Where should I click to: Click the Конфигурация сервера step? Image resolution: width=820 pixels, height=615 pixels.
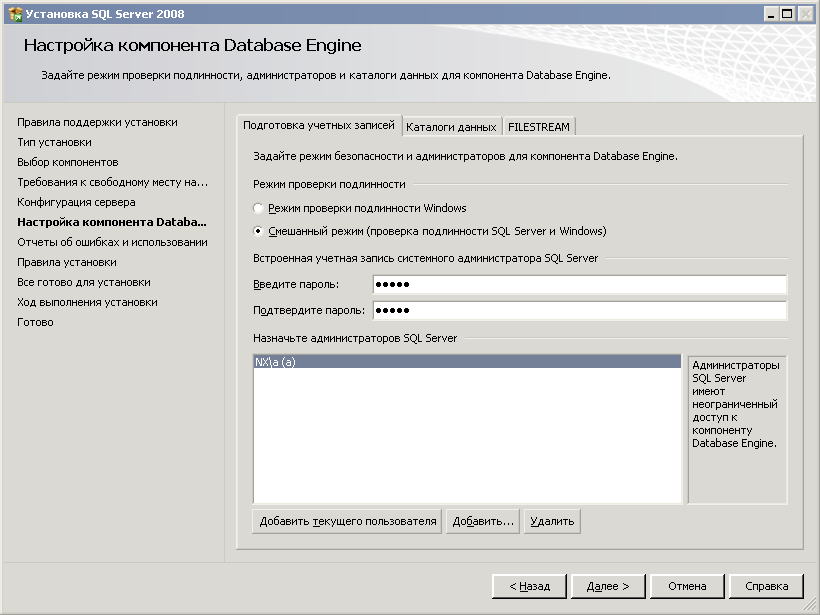tap(76, 202)
